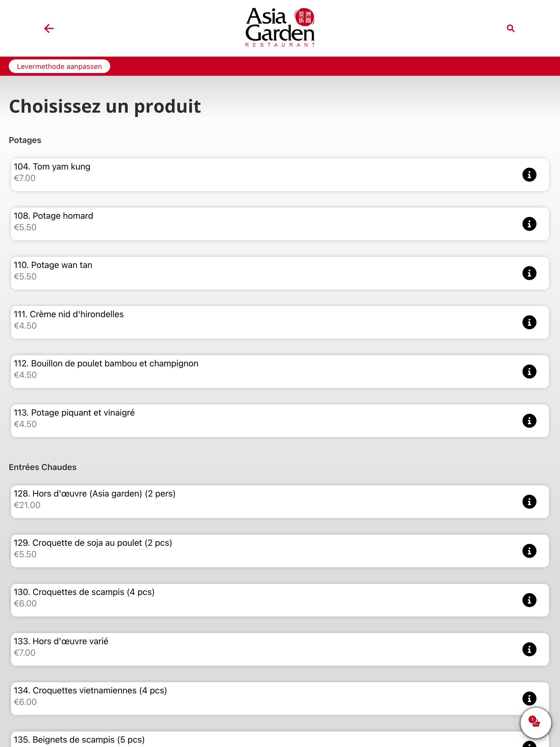Click the Levermethode aanpassen button

point(59,66)
